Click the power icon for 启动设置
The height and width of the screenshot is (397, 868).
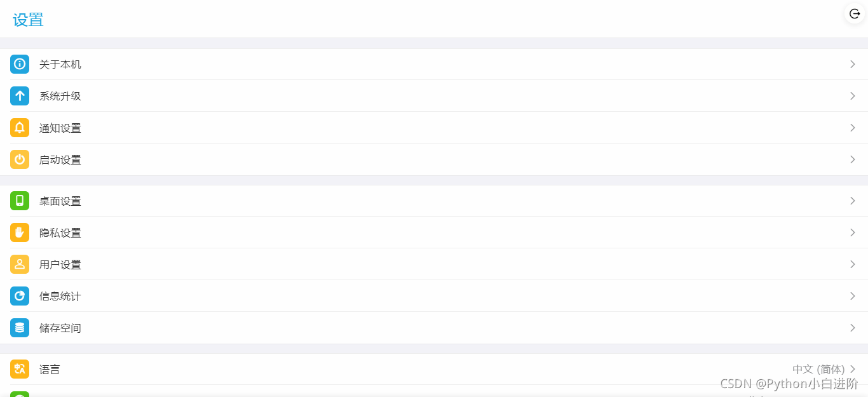[20, 159]
